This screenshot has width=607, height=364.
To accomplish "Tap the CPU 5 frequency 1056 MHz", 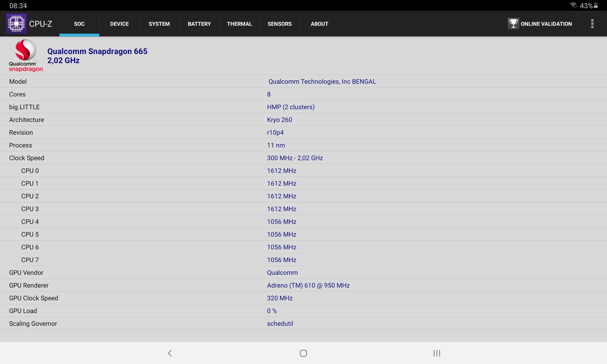I will coord(282,234).
